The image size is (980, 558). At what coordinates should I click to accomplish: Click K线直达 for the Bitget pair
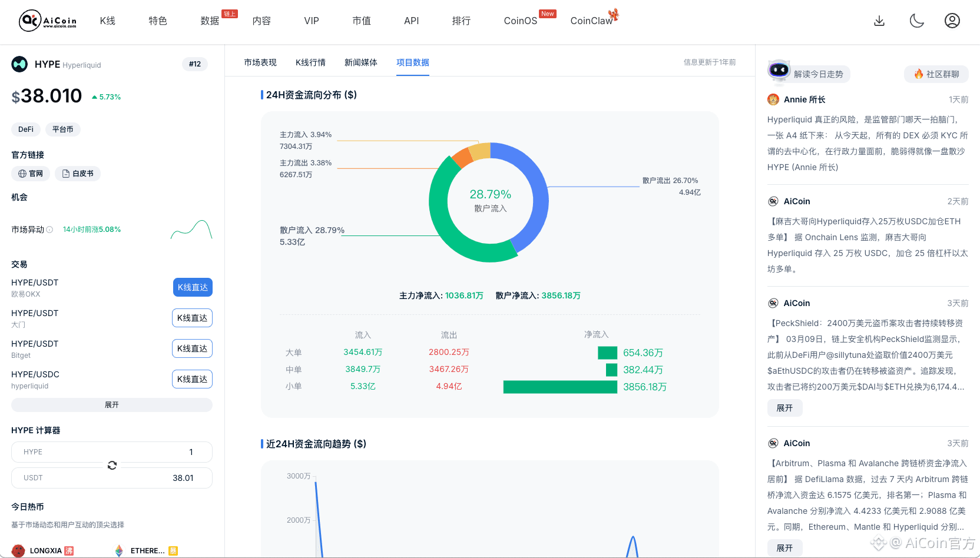coord(192,348)
